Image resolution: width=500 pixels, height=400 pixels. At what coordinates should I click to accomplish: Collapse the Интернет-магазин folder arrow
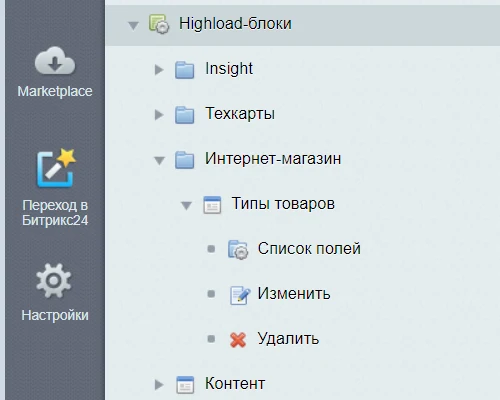click(159, 161)
